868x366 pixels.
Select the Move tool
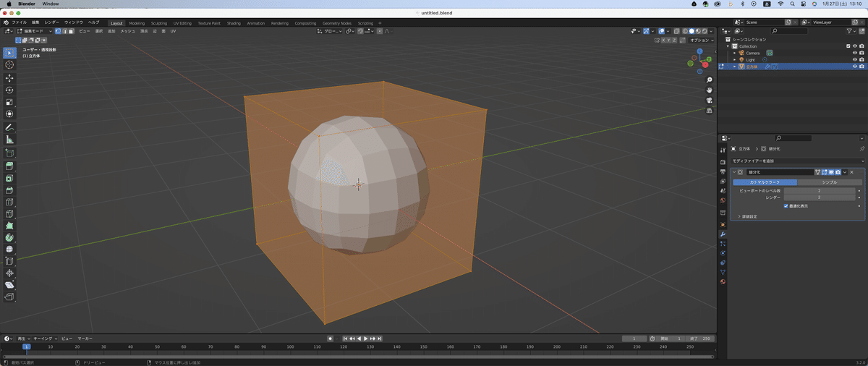pos(9,78)
